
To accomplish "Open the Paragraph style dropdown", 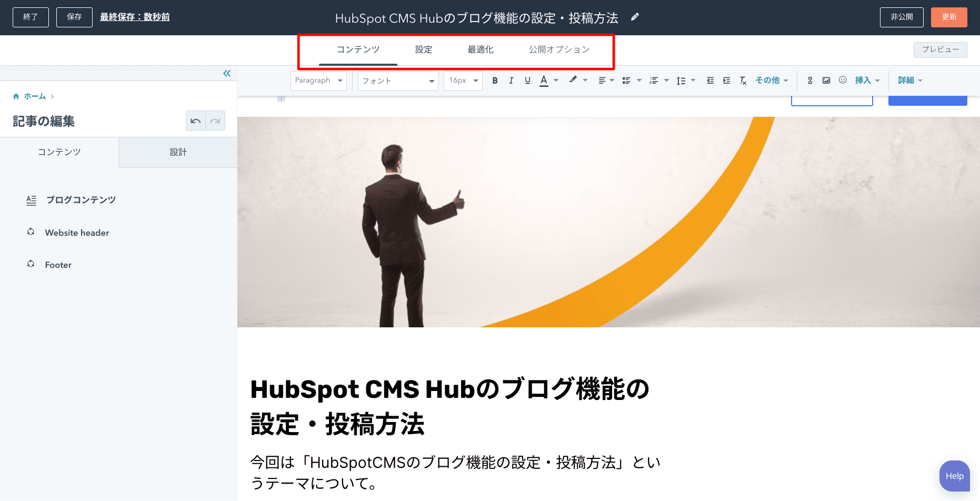I will click(318, 81).
